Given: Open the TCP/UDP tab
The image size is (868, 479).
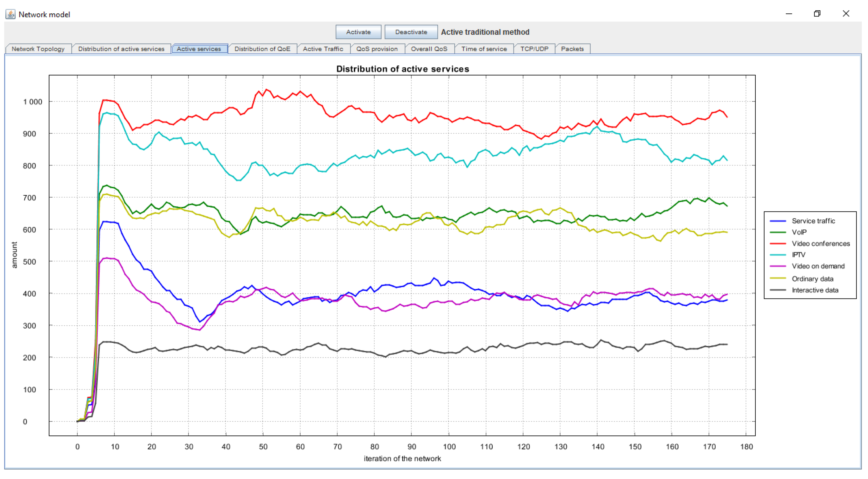Looking at the screenshot, I should pyautogui.click(x=534, y=49).
